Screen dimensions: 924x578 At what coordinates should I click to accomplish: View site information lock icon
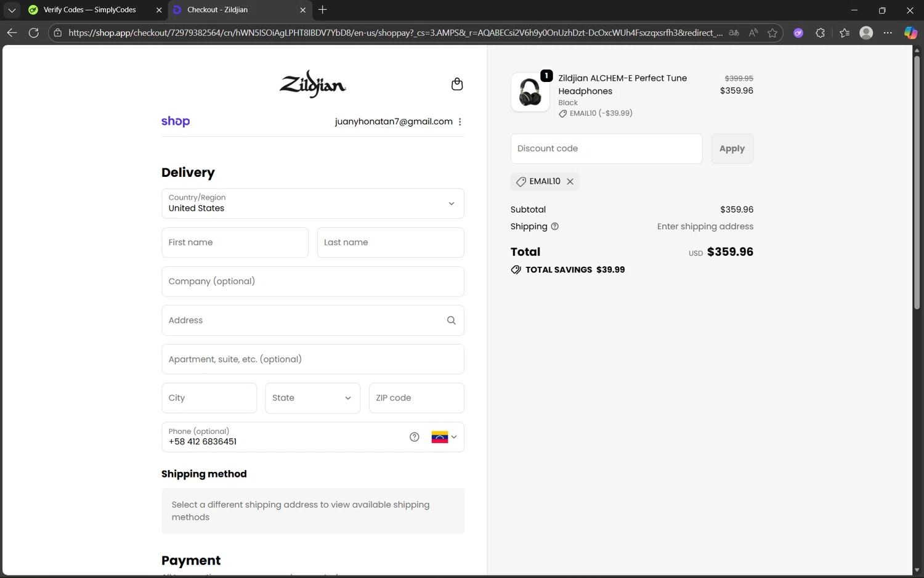tap(58, 33)
